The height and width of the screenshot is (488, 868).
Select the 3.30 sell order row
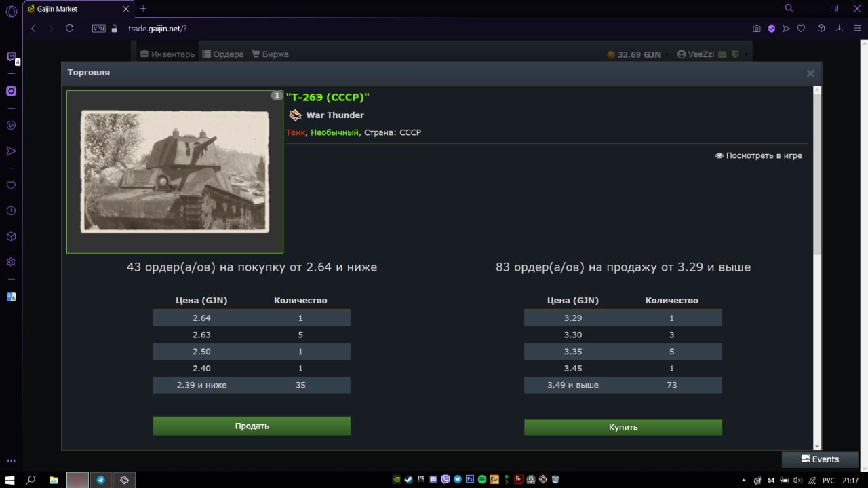point(623,335)
